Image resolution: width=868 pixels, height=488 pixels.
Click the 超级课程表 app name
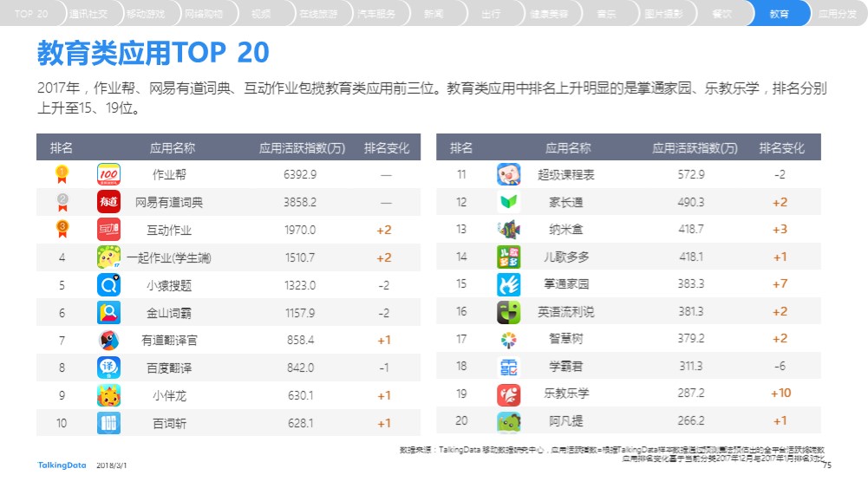tap(565, 175)
